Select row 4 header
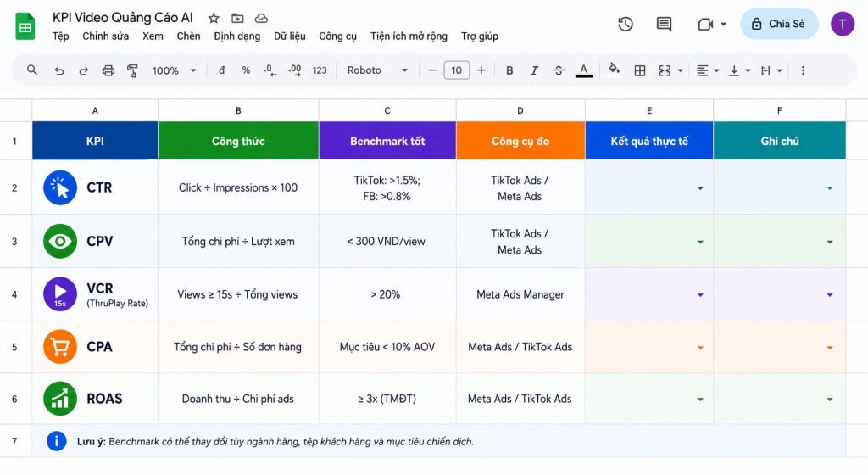 [15, 294]
